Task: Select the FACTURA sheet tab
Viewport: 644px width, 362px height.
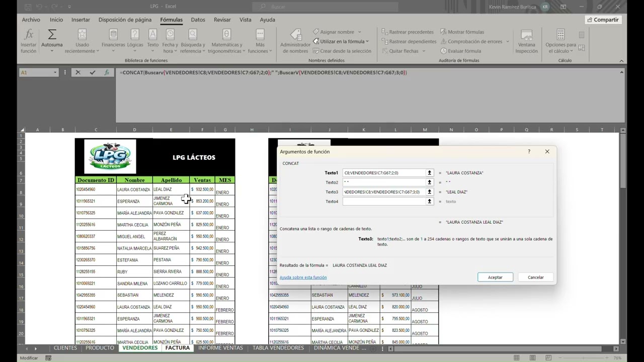Action: pyautogui.click(x=178, y=348)
